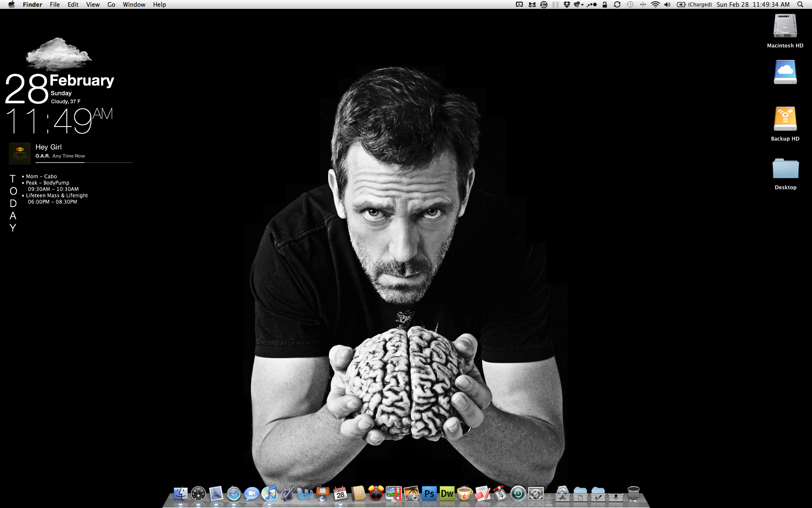Open the Downloads stack in the dock
The height and width of the screenshot is (508, 812).
click(615, 494)
